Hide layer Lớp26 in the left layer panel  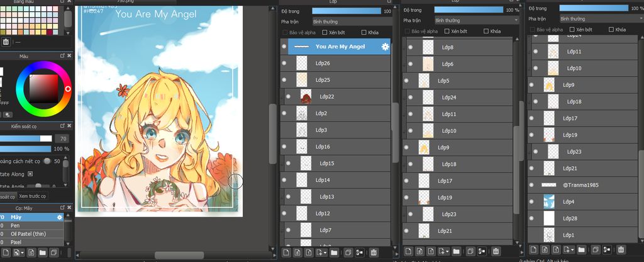pos(284,64)
